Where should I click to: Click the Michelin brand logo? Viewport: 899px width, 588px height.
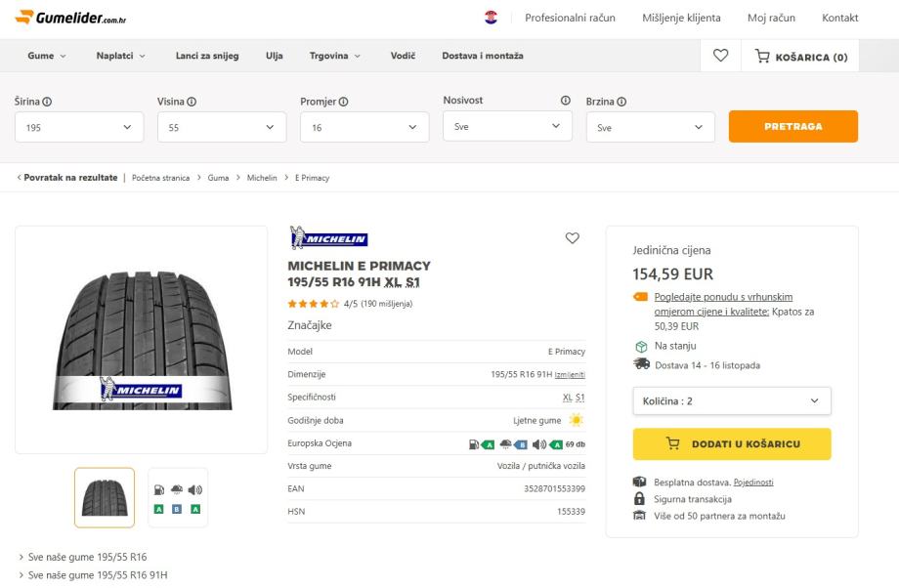pos(328,238)
